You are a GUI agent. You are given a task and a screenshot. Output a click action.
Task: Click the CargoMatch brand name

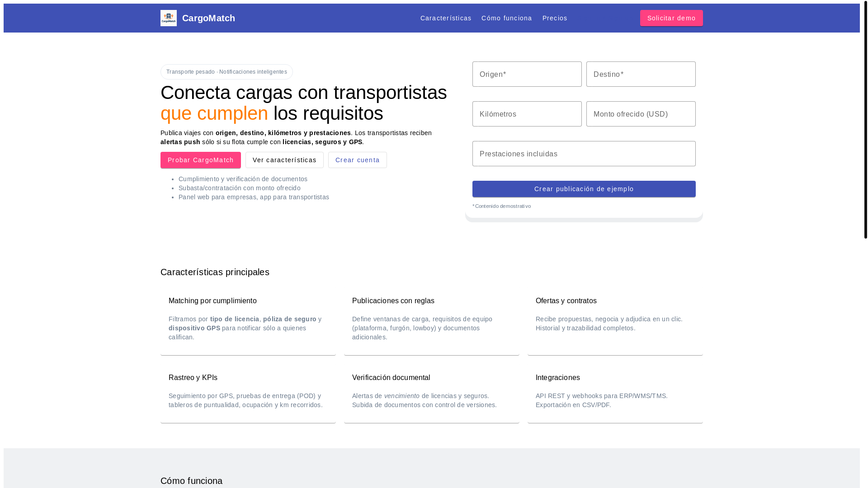pyautogui.click(x=208, y=18)
